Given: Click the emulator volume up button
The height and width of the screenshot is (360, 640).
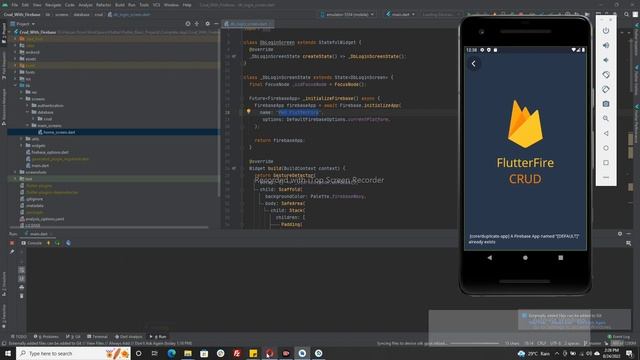Looking at the screenshot, I should pos(606,45).
